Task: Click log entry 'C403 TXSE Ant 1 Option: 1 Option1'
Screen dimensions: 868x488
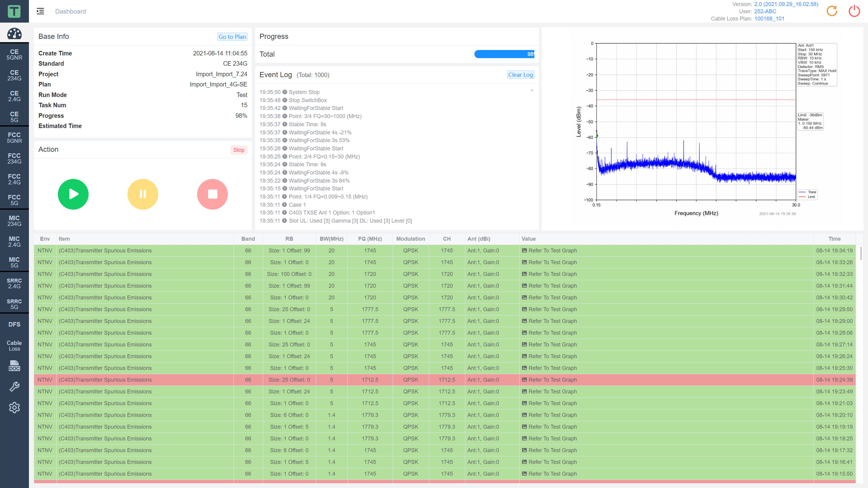Action: click(332, 212)
